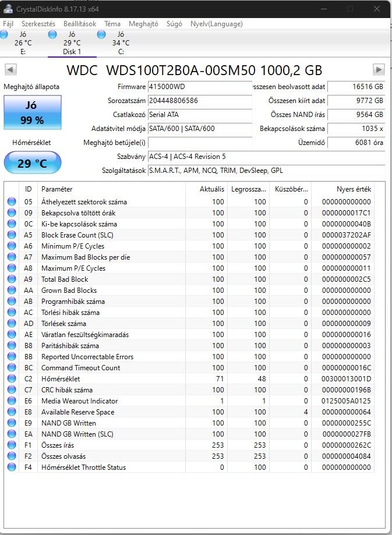Click status icon for Available Reserve Space
Viewport: 392px width, 535px height.
tap(12, 412)
